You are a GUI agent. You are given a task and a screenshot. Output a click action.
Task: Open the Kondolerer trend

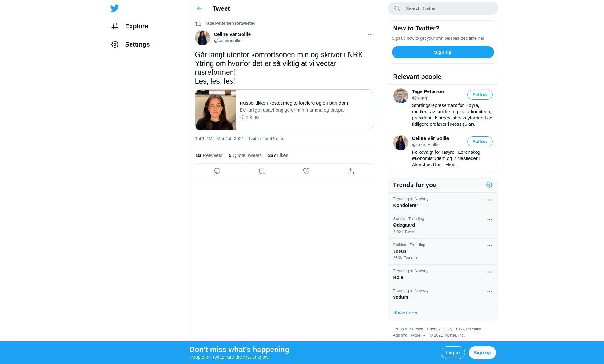(x=443, y=202)
